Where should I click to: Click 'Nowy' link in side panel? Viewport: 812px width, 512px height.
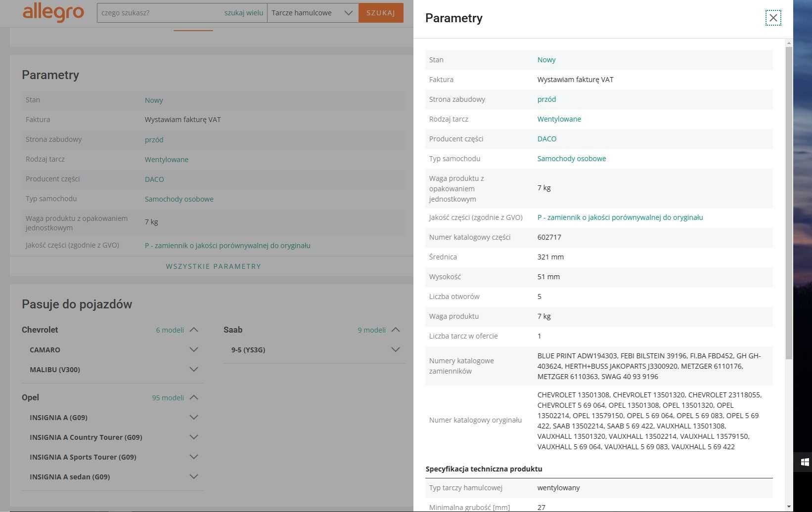click(546, 60)
